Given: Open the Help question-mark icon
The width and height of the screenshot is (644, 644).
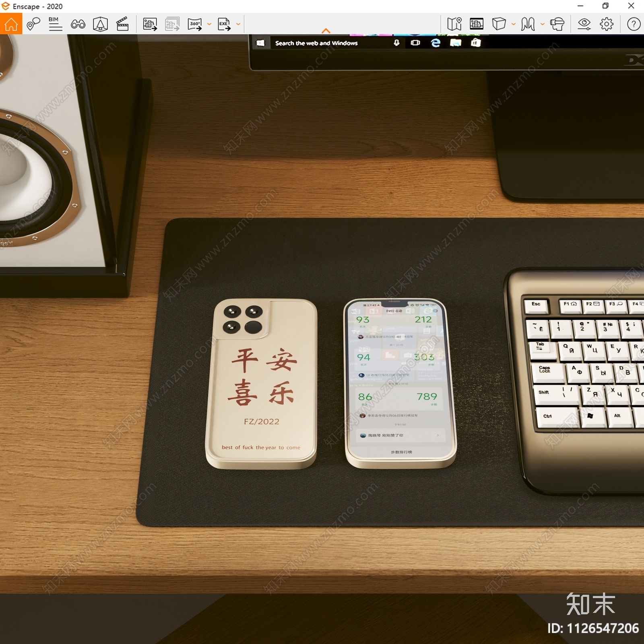Looking at the screenshot, I should point(634,24).
